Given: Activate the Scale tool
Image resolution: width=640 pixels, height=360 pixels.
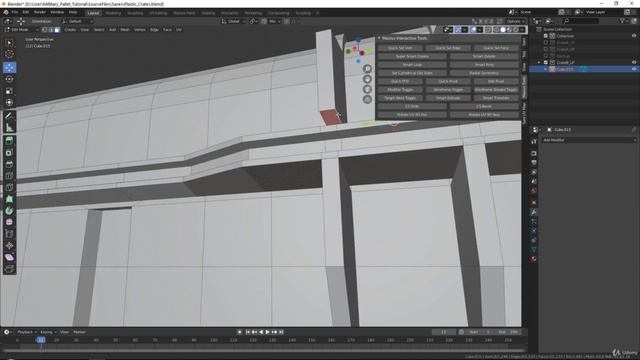Looking at the screenshot, I should pos(9,91).
